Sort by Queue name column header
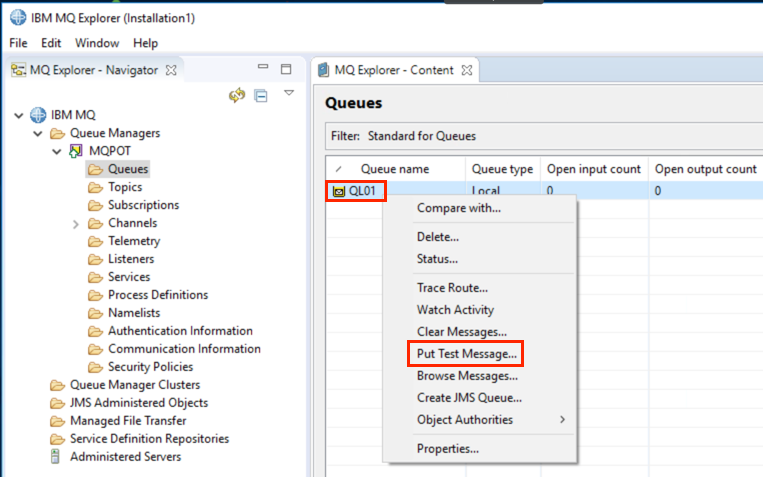Image resolution: width=763 pixels, height=477 pixels. (395, 169)
